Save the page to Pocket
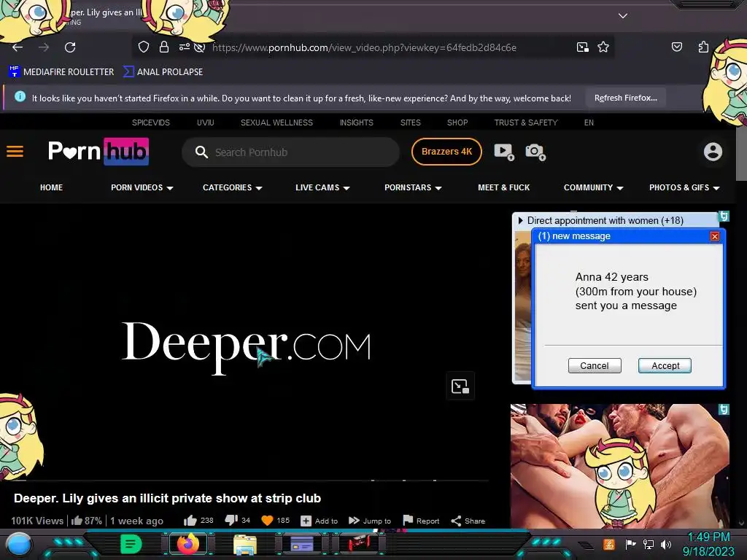Viewport: 747px width, 560px height. tap(676, 47)
